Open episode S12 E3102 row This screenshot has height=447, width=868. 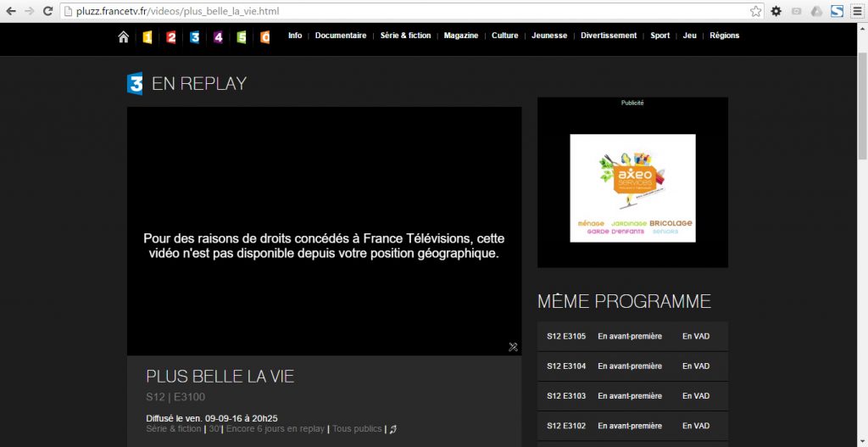coord(632,426)
